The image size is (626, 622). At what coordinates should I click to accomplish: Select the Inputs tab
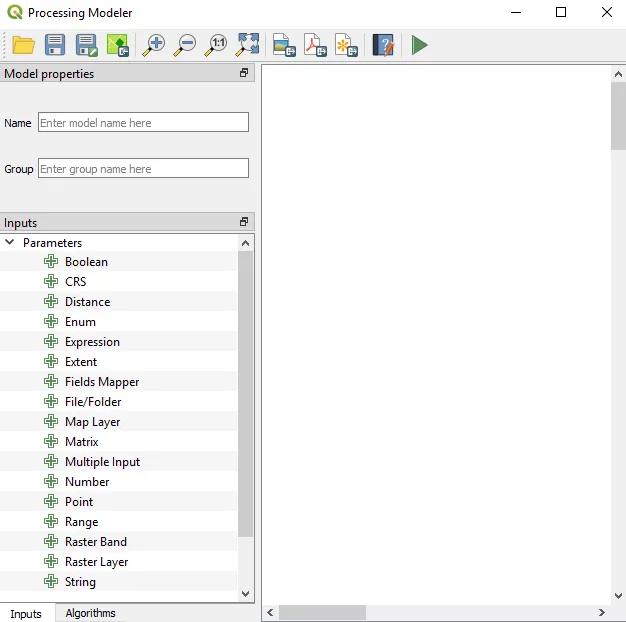[x=26, y=613]
